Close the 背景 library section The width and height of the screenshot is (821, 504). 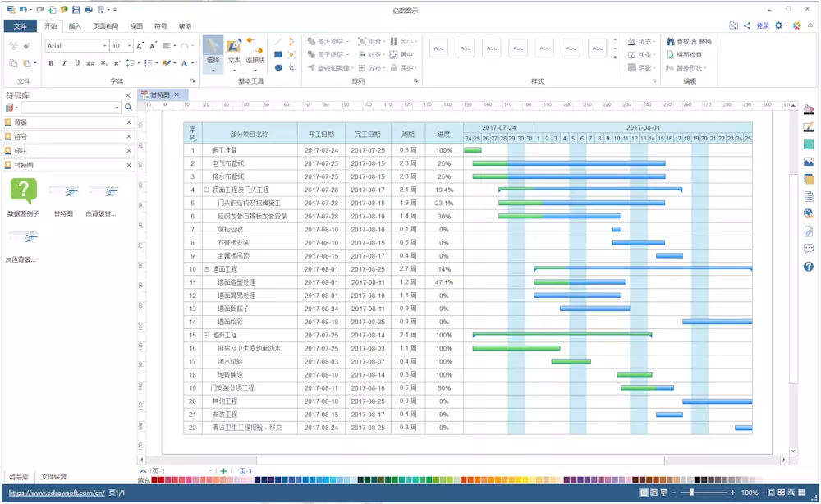(129, 122)
